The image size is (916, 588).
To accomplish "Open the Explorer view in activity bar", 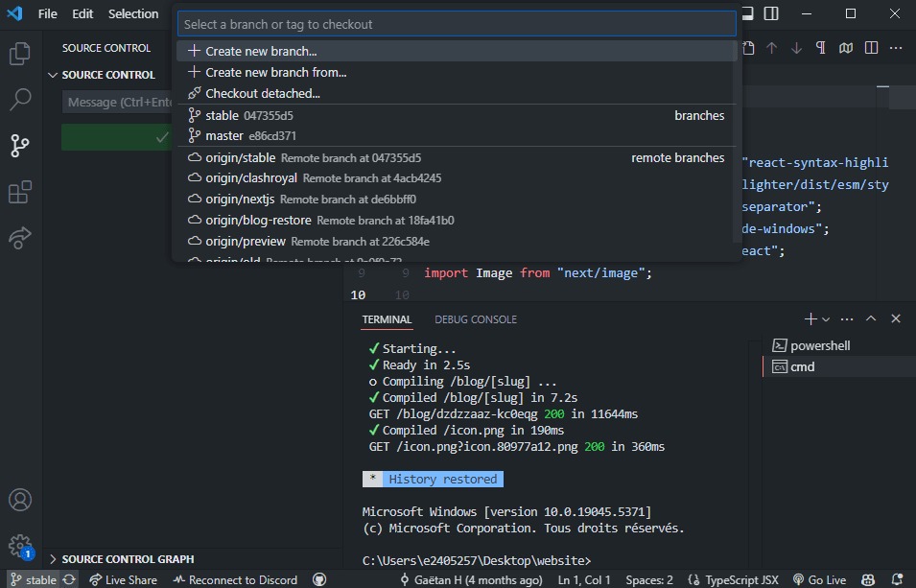I will (19, 54).
